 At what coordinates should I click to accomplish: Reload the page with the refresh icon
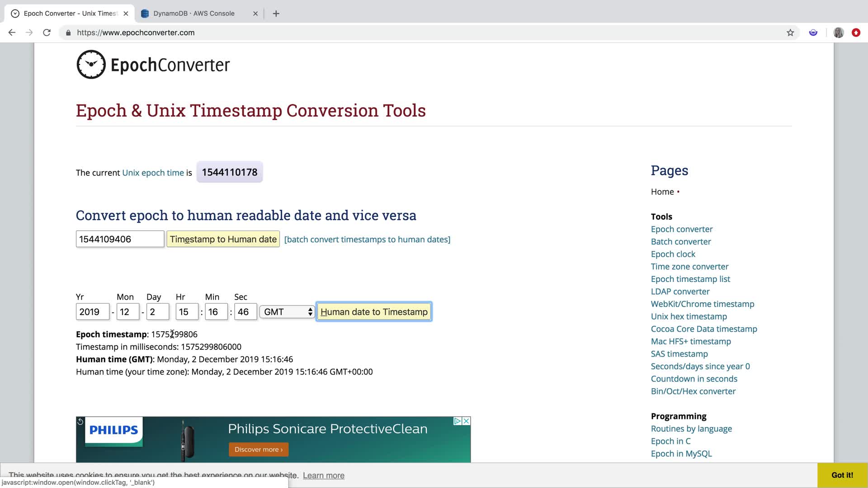coord(47,33)
